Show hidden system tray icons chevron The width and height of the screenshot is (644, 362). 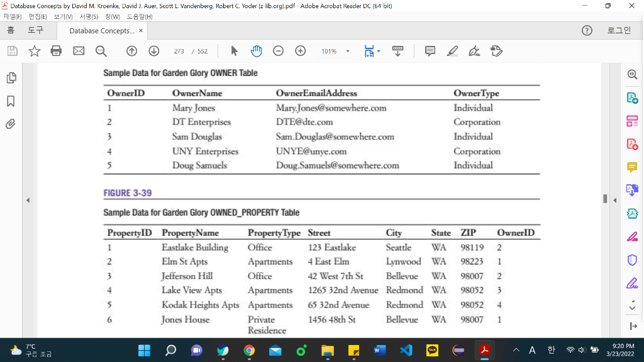[x=516, y=350]
